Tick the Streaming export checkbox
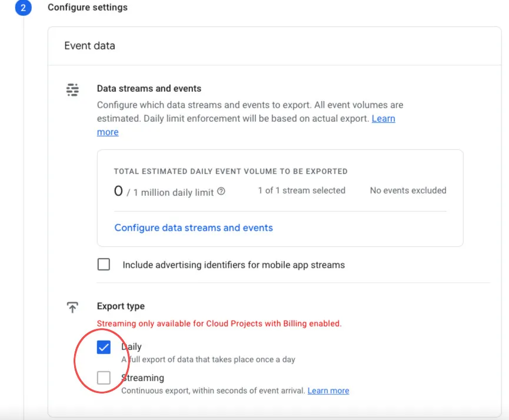The width and height of the screenshot is (509, 420). click(104, 378)
